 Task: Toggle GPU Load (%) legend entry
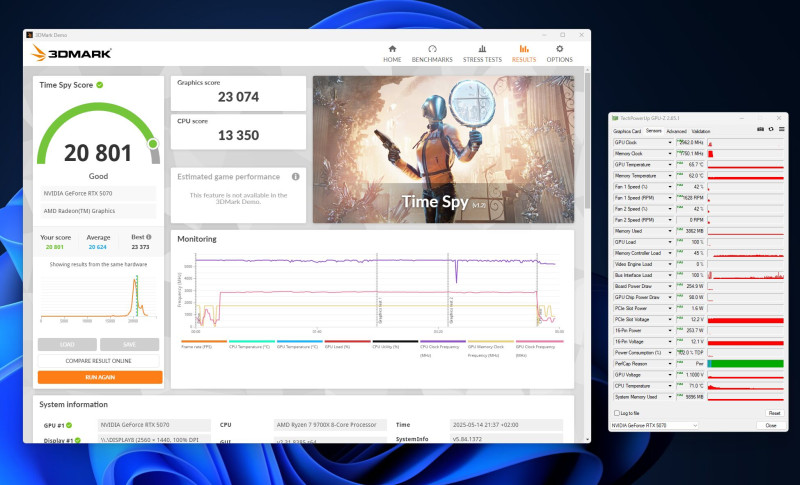click(347, 344)
